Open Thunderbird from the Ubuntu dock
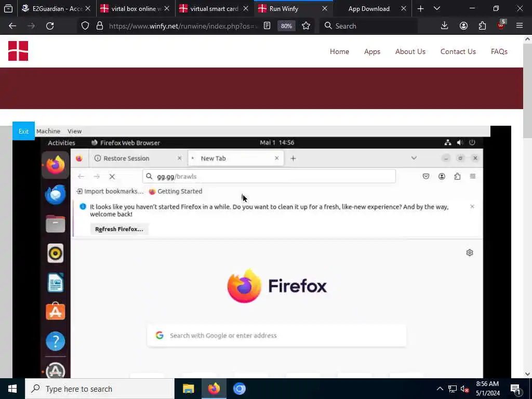The width and height of the screenshot is (532, 399). 55,194
